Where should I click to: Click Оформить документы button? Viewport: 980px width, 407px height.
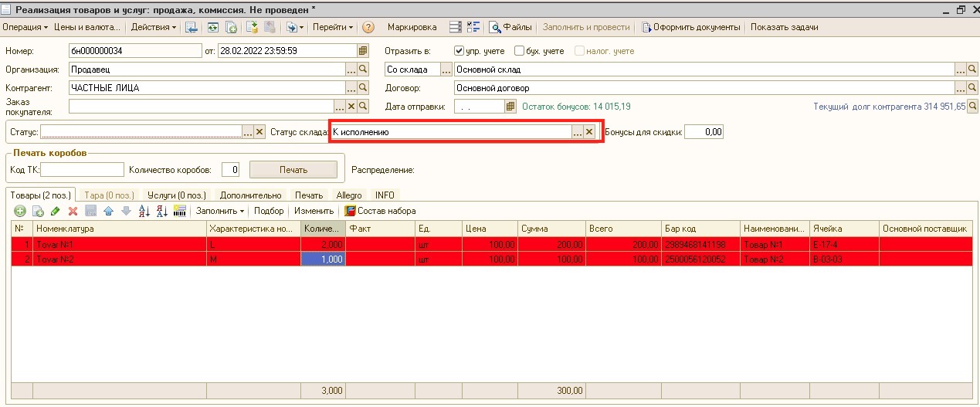[690, 27]
